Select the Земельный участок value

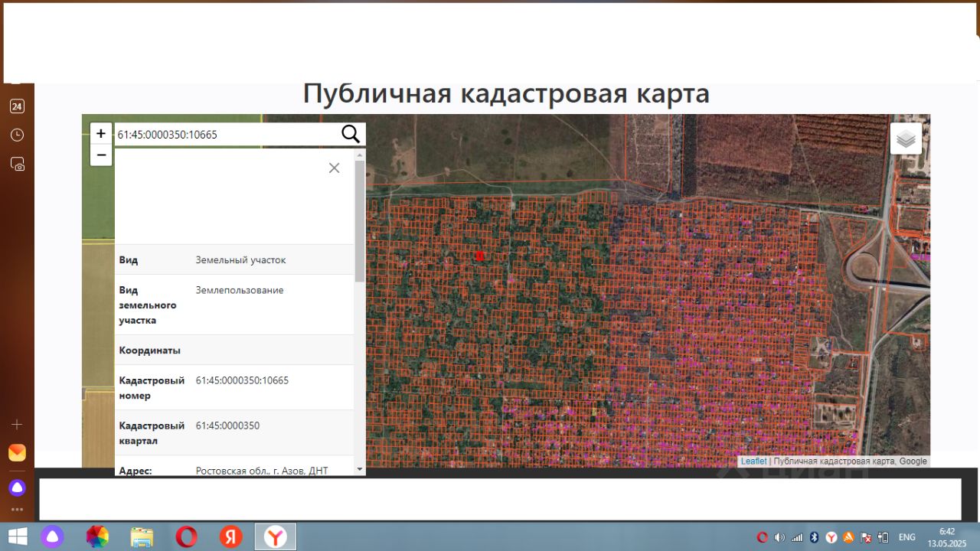240,260
